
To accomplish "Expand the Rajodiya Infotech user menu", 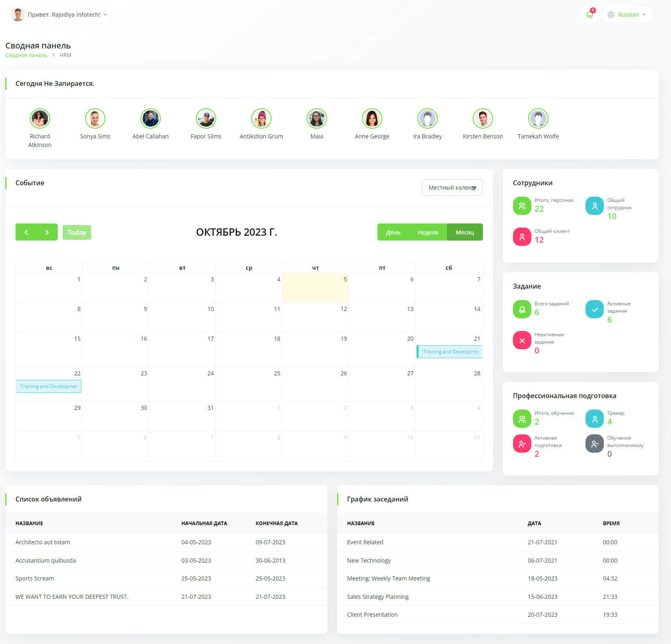I will point(59,15).
